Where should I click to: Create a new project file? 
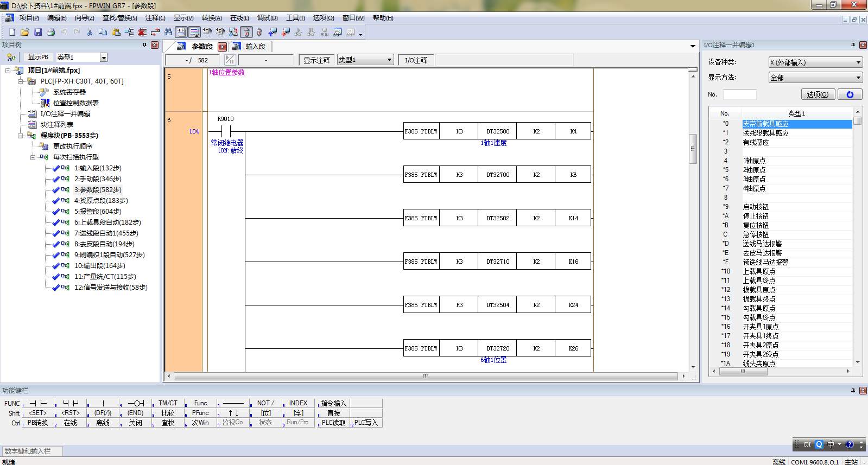pyautogui.click(x=12, y=32)
